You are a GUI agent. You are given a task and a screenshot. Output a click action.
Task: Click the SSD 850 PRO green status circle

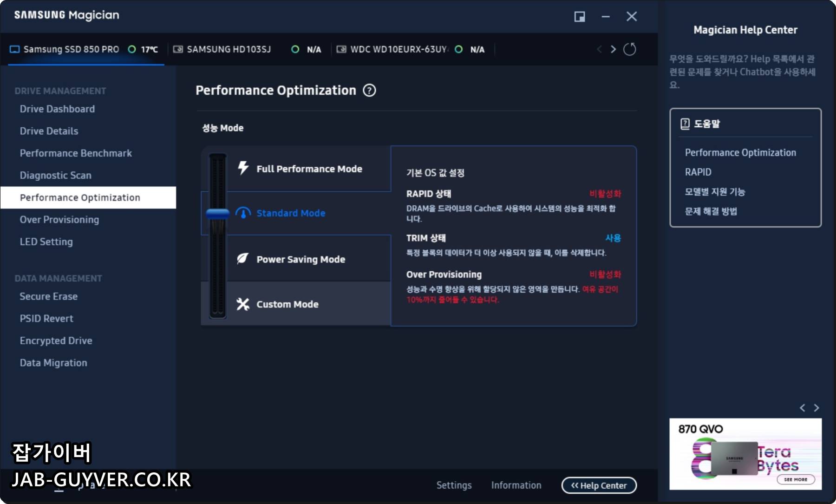point(132,49)
